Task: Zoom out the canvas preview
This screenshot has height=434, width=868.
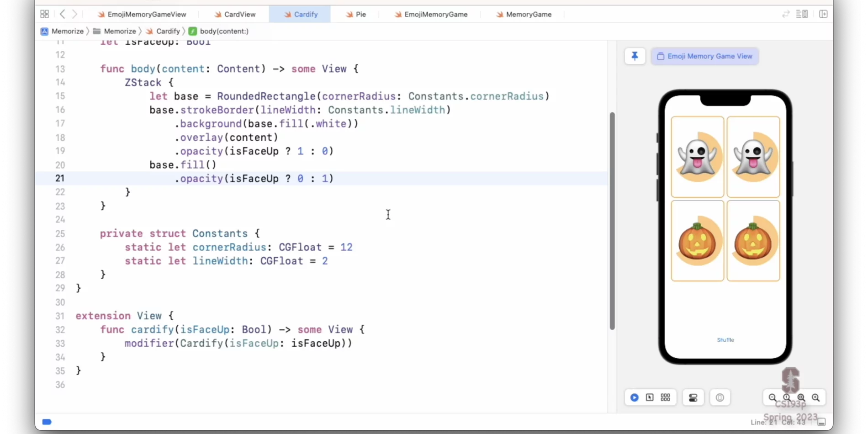Action: (772, 398)
